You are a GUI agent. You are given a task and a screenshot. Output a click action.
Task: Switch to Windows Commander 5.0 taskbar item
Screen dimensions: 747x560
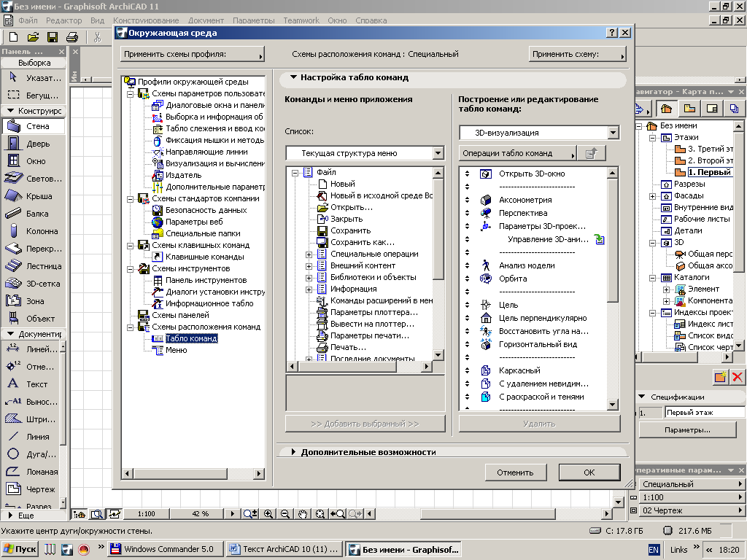(x=165, y=549)
